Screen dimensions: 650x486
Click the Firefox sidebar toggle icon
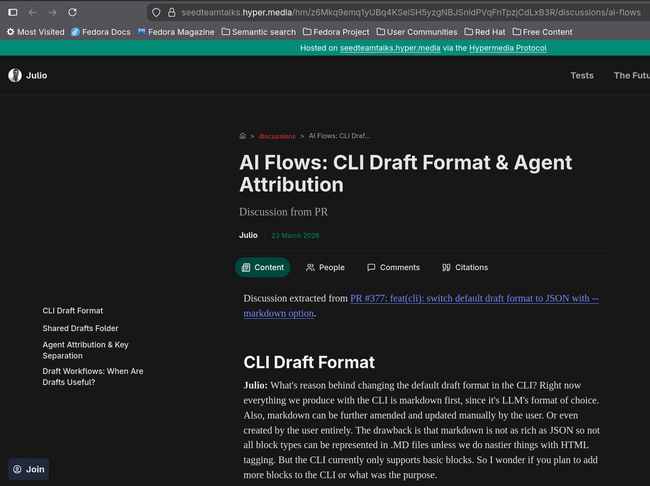[x=13, y=12]
